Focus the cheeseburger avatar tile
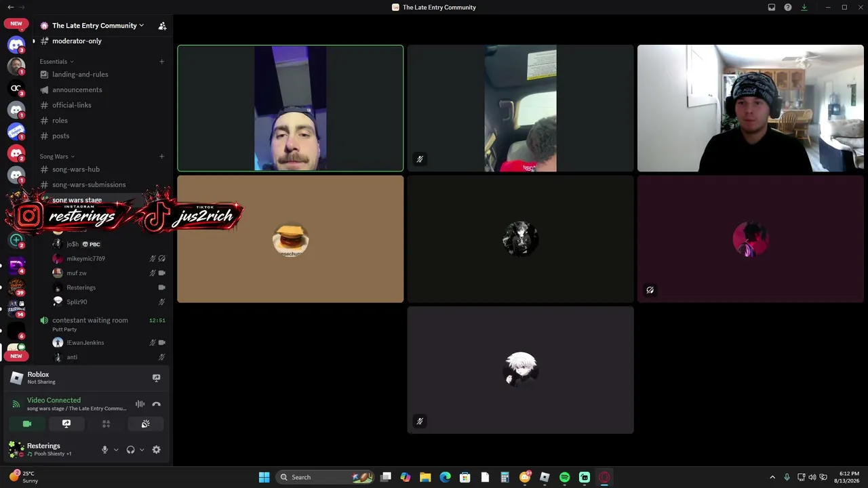Image resolution: width=868 pixels, height=488 pixels. coord(290,239)
